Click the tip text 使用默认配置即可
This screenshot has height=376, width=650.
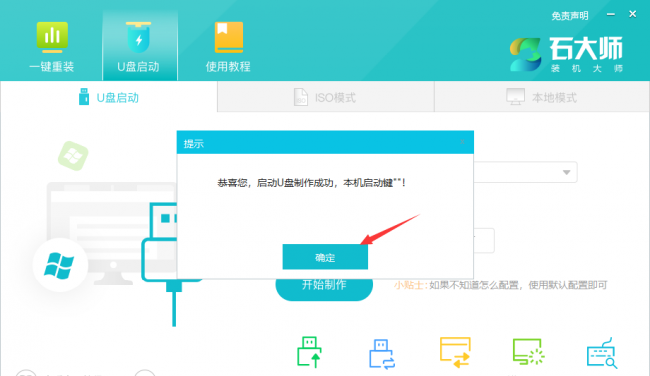click(x=568, y=285)
